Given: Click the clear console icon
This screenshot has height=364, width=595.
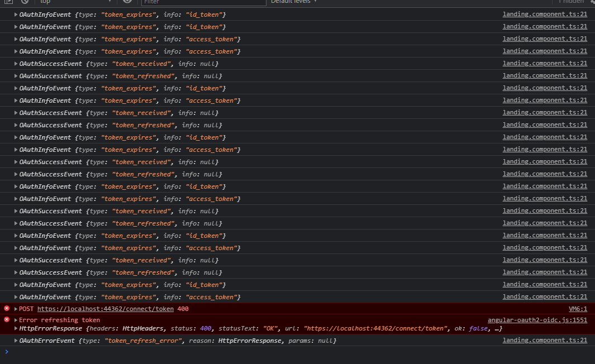Looking at the screenshot, I should pyautogui.click(x=25, y=2).
